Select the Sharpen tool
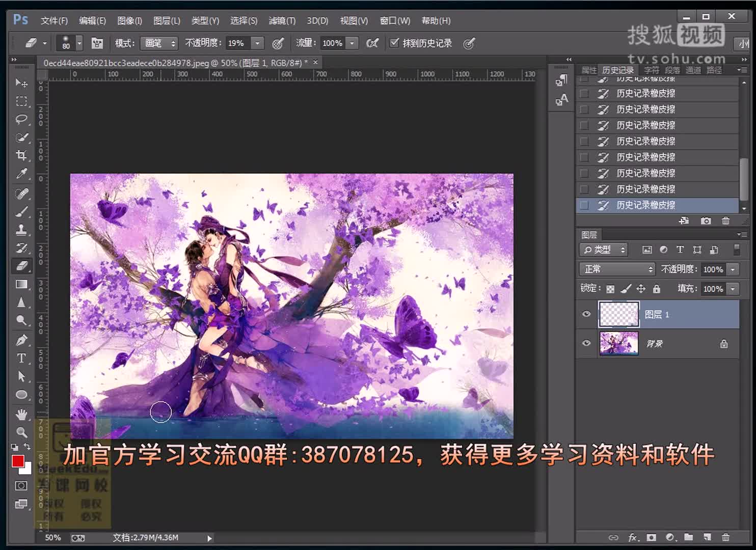Screen dimensions: 756x550 click(21, 302)
